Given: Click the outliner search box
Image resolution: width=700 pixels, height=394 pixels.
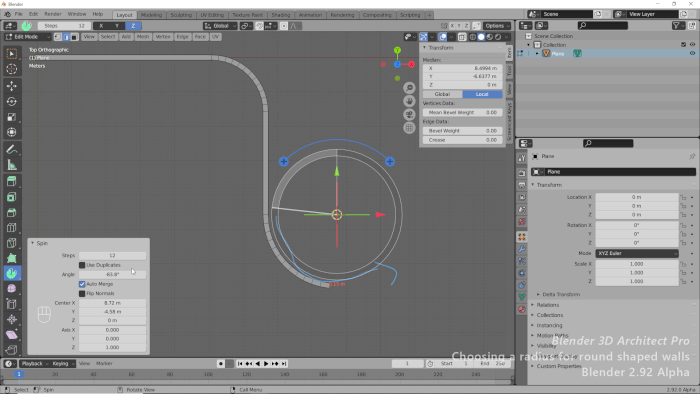Looking at the screenshot, I should 603,25.
